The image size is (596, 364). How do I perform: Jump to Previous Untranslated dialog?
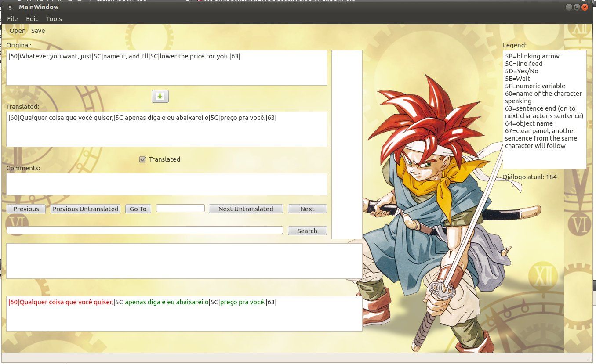85,209
